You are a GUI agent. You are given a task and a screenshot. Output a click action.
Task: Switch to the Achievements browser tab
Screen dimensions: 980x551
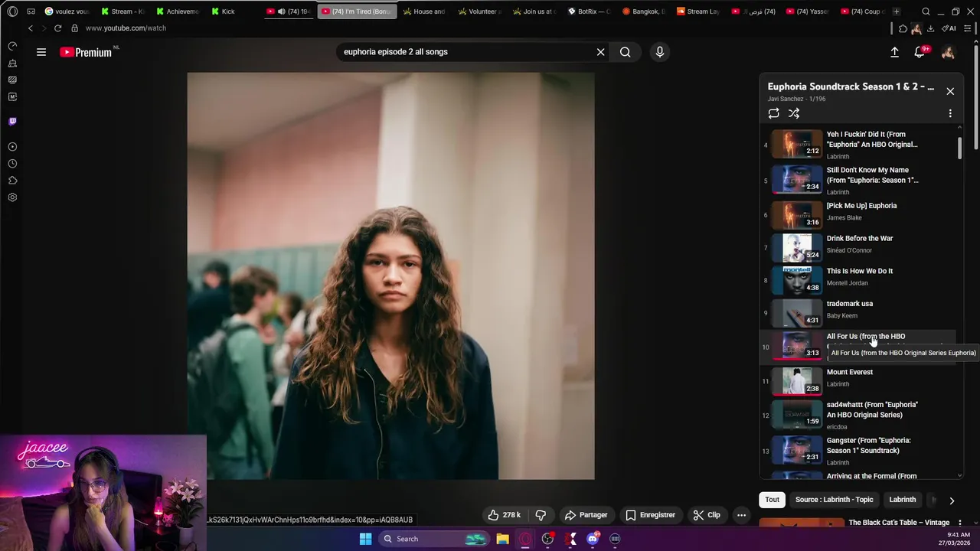tap(178, 11)
